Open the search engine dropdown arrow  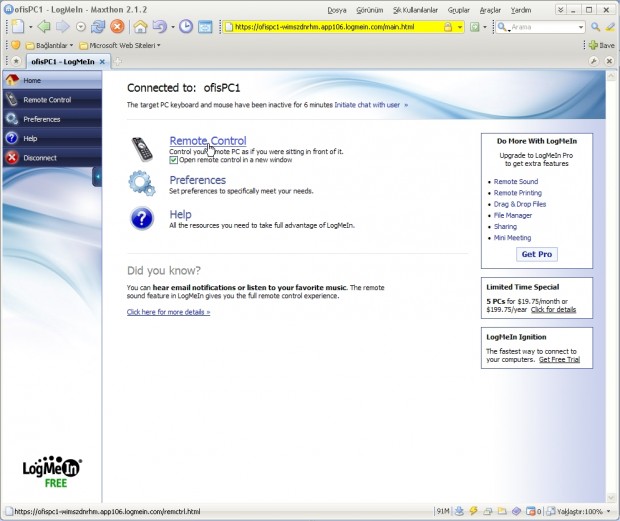click(580, 27)
